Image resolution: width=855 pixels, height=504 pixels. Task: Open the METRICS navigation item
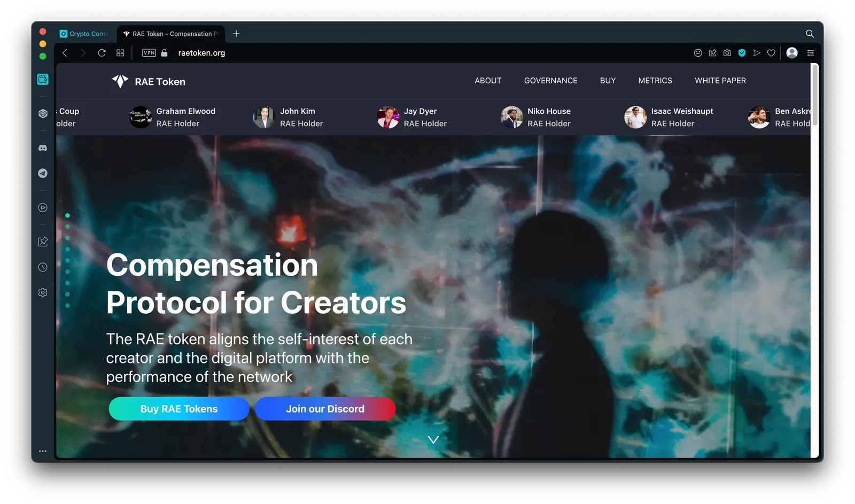pyautogui.click(x=655, y=81)
